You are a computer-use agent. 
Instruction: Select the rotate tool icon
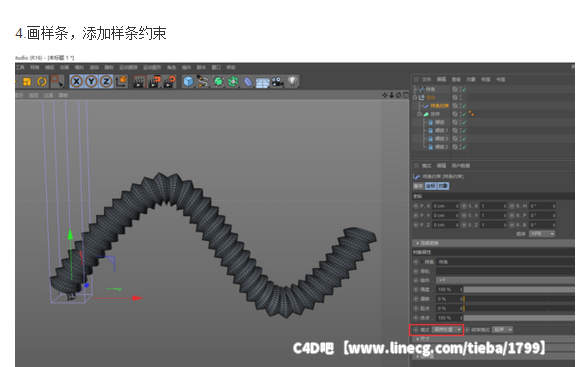click(x=42, y=81)
